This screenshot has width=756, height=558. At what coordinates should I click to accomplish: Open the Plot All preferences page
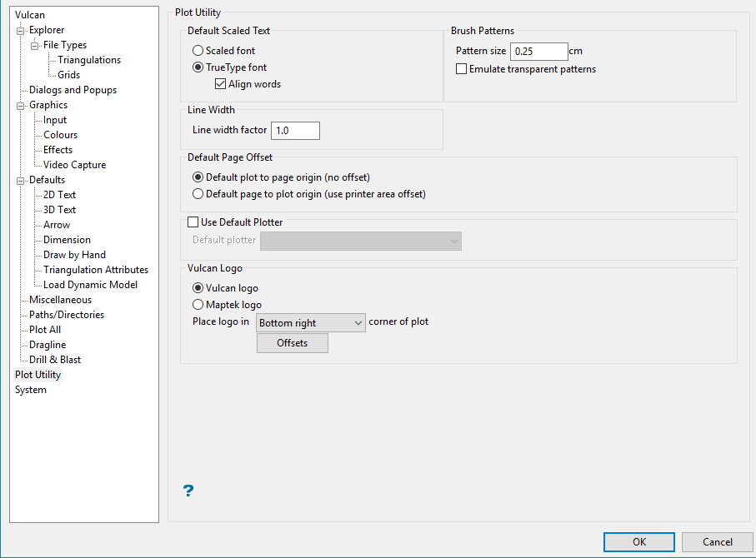click(45, 329)
